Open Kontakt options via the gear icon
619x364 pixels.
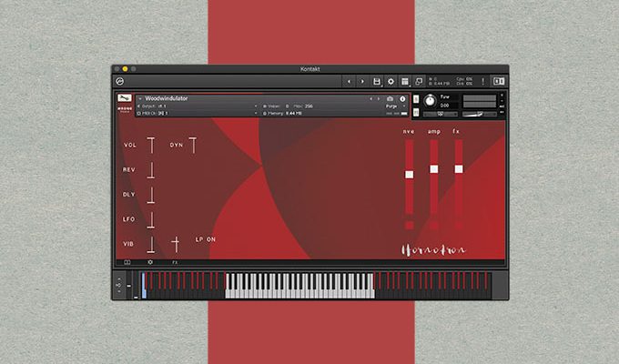point(391,82)
